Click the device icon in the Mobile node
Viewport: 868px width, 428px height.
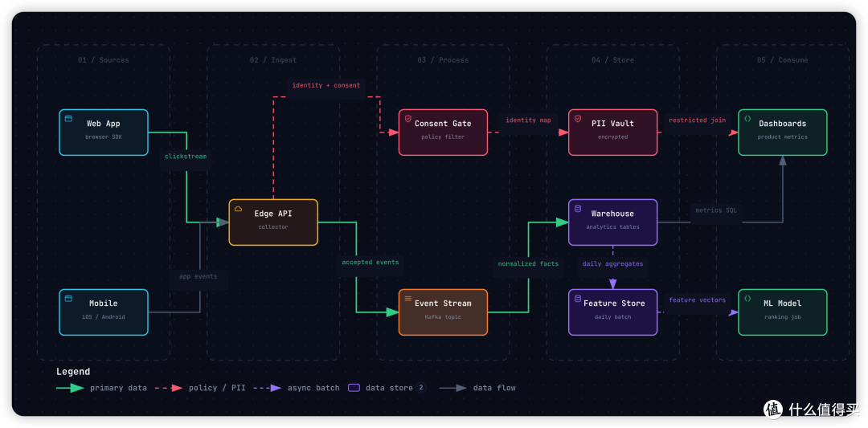click(68, 298)
